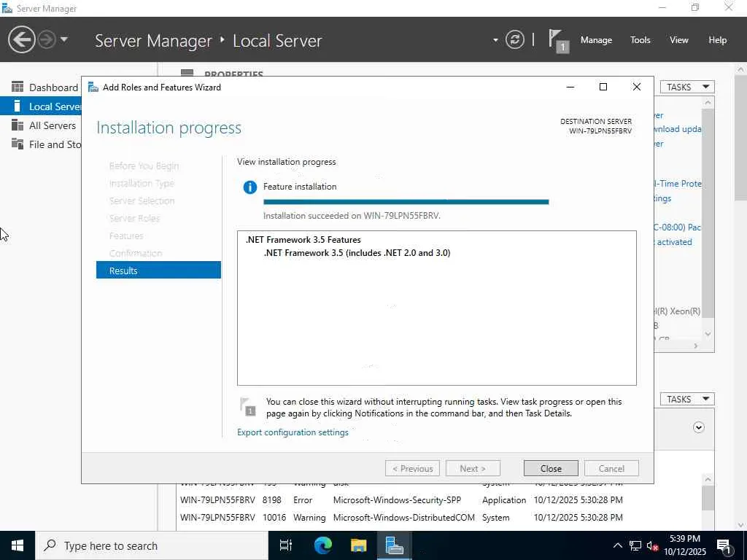Click the Dashboard grid icon
The image size is (747, 560).
[x=18, y=87]
